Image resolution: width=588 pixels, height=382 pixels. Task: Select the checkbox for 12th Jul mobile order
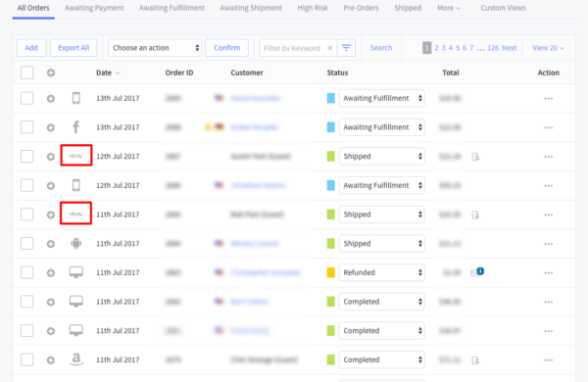tap(27, 185)
